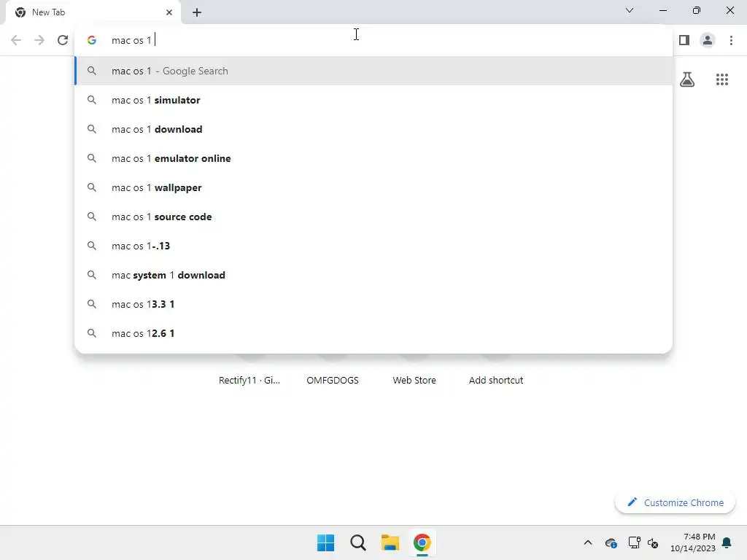Choose 'mac system 1 download' suggestion
747x560 pixels.
[x=373, y=275]
